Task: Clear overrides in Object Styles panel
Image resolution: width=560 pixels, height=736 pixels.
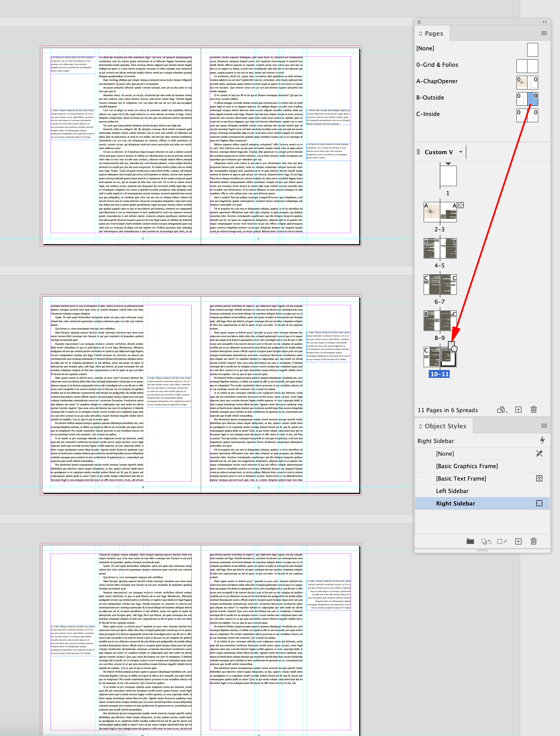Action: [486, 541]
